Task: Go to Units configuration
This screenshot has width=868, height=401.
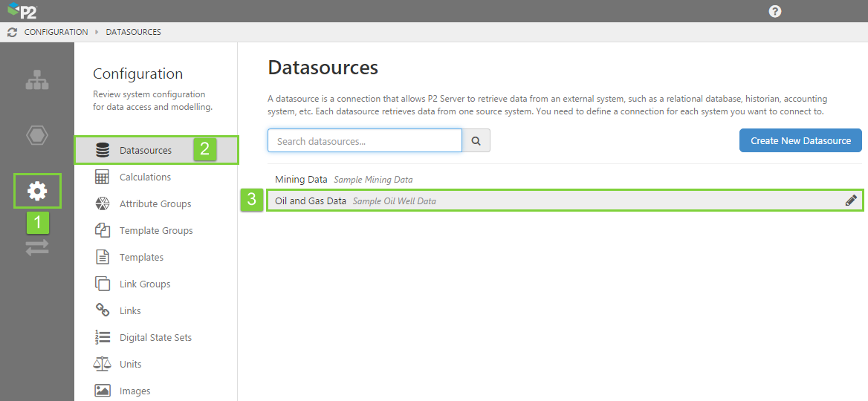Action: [131, 364]
